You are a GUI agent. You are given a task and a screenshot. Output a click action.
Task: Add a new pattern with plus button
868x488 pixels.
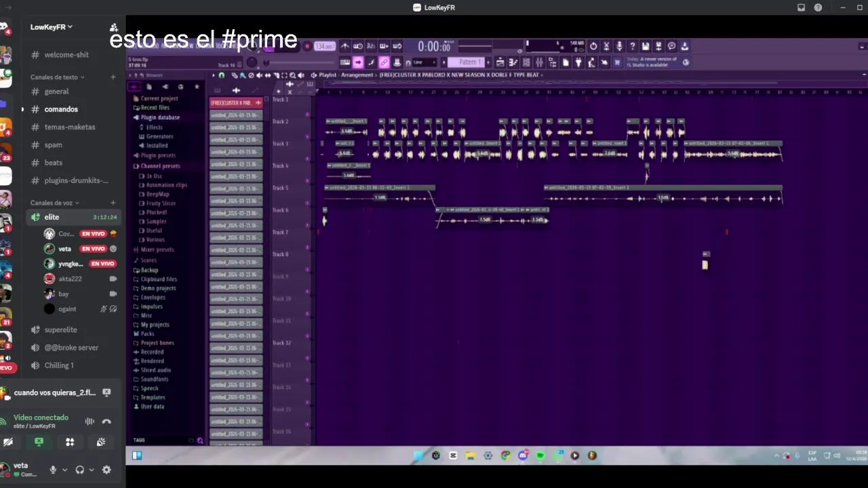(489, 62)
